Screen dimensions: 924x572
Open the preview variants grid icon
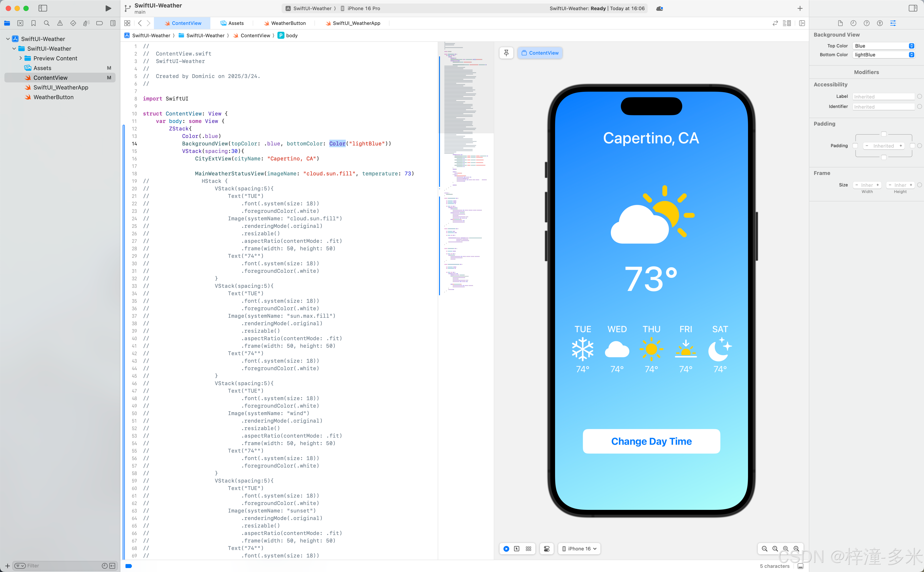pyautogui.click(x=528, y=549)
